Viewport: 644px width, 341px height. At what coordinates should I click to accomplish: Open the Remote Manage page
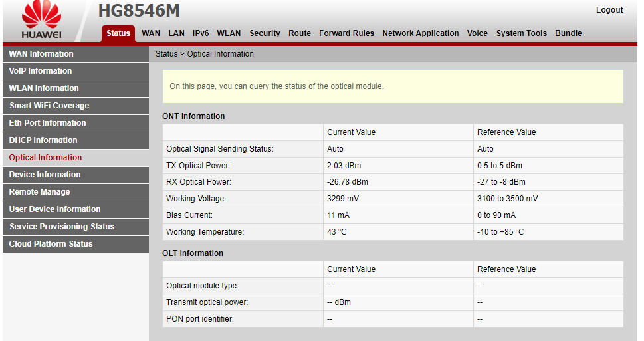click(x=76, y=192)
